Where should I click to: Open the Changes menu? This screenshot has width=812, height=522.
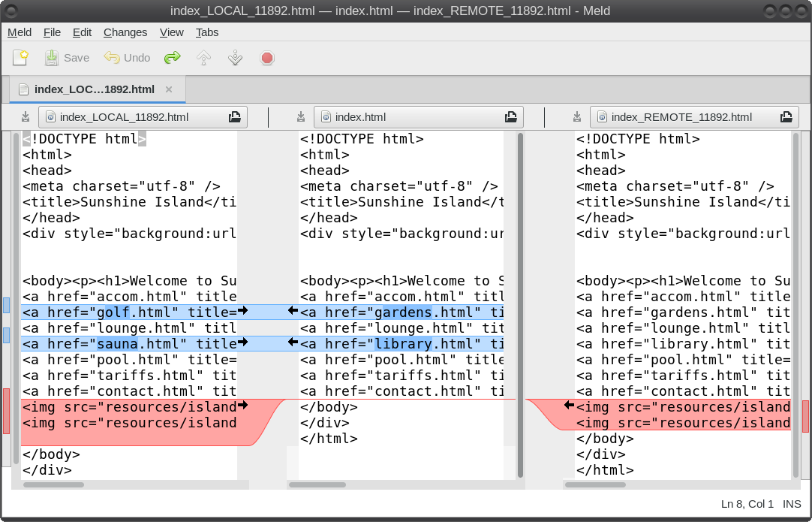(x=125, y=32)
